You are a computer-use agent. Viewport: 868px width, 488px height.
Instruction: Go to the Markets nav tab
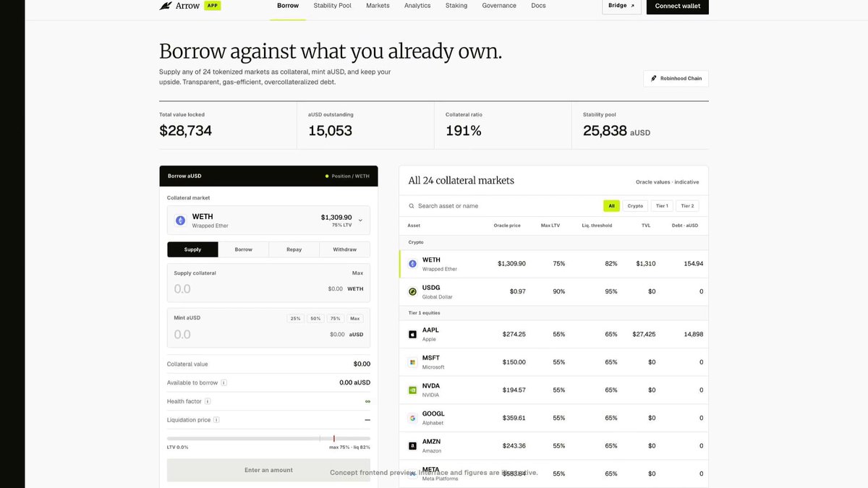click(x=378, y=6)
